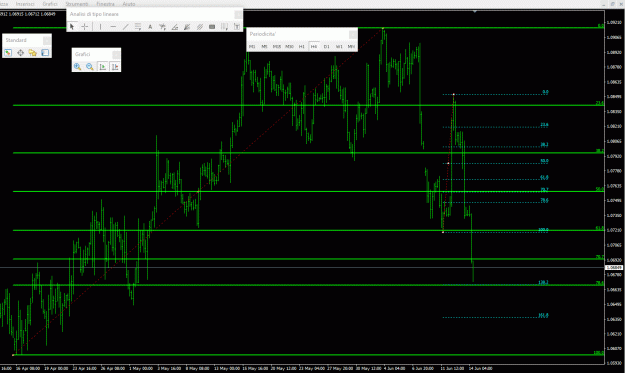The width and height of the screenshot is (625, 373).
Task: Switch timeframe to W1
Action: [x=339, y=47]
